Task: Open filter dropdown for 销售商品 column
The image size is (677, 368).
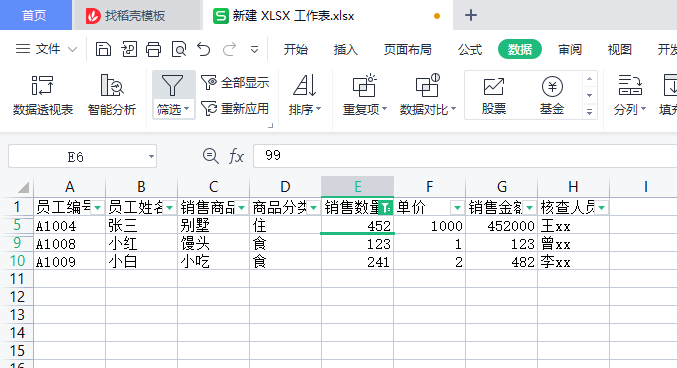Action: click(242, 208)
